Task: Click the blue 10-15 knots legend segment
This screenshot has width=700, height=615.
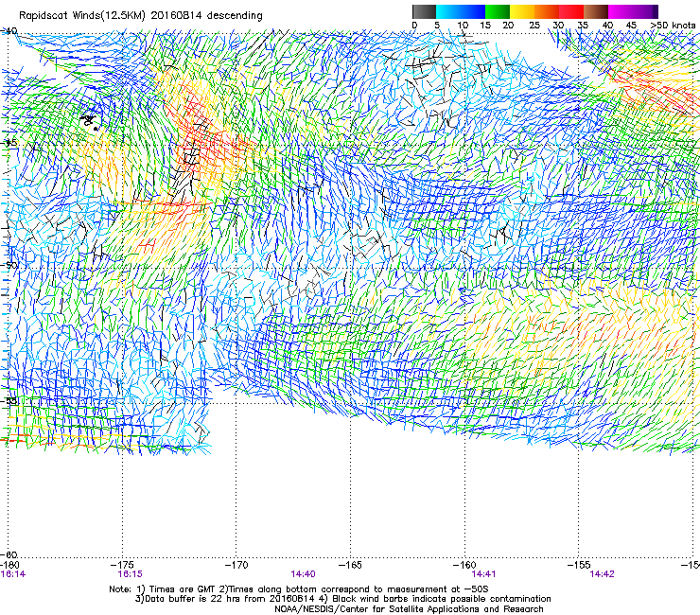Action: point(473,11)
